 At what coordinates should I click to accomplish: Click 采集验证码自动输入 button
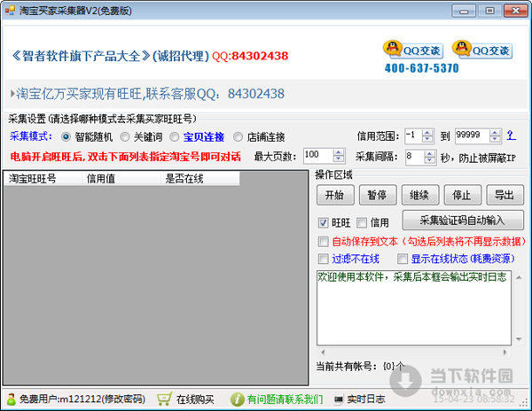tap(463, 221)
